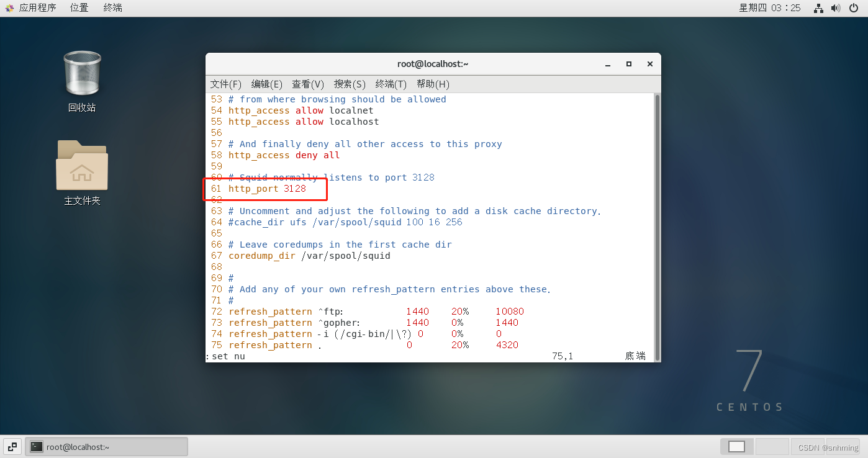Open the 终端 menu in the top panel
This screenshot has height=458, width=868.
point(112,7)
